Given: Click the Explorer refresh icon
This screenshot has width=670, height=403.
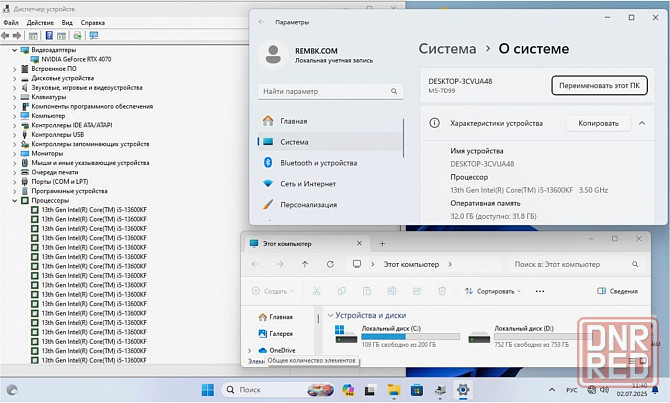Looking at the screenshot, I should (x=330, y=264).
